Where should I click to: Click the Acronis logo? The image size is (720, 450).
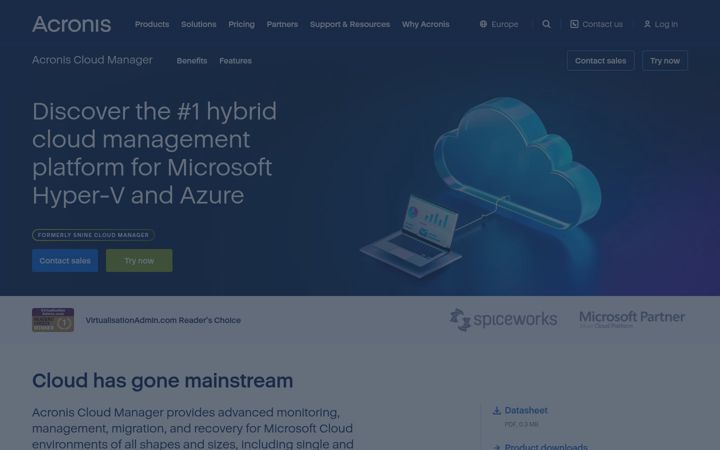click(71, 24)
